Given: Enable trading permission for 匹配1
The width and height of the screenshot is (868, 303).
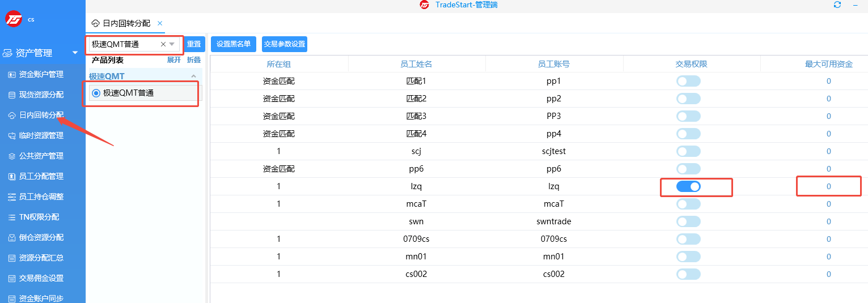Looking at the screenshot, I should point(688,81).
